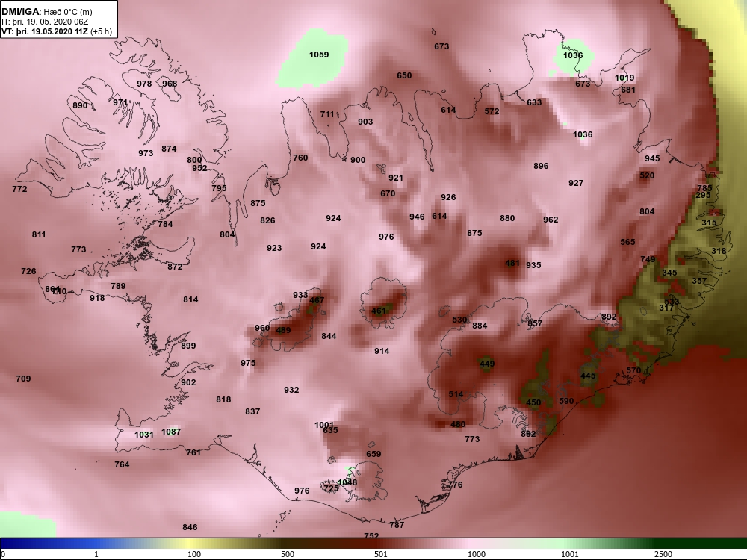Pick the 945 value label
The width and height of the screenshot is (747, 560).
pyautogui.click(x=652, y=158)
